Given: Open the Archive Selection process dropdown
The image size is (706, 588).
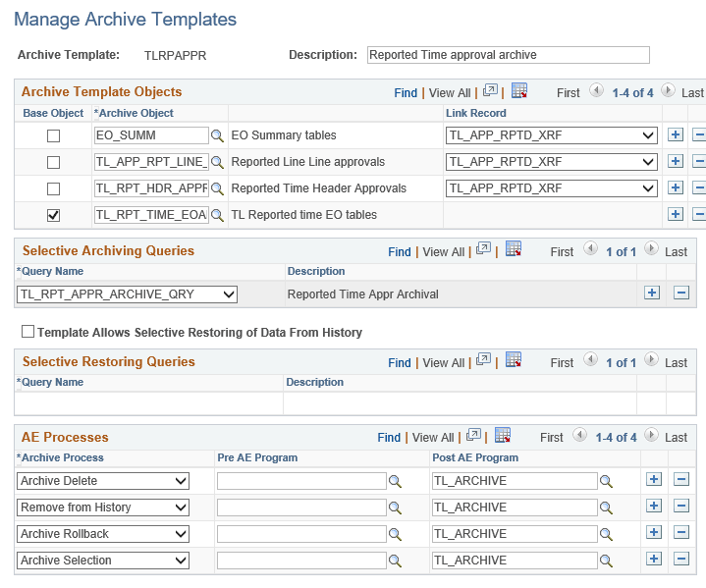Looking at the screenshot, I should pyautogui.click(x=103, y=561).
